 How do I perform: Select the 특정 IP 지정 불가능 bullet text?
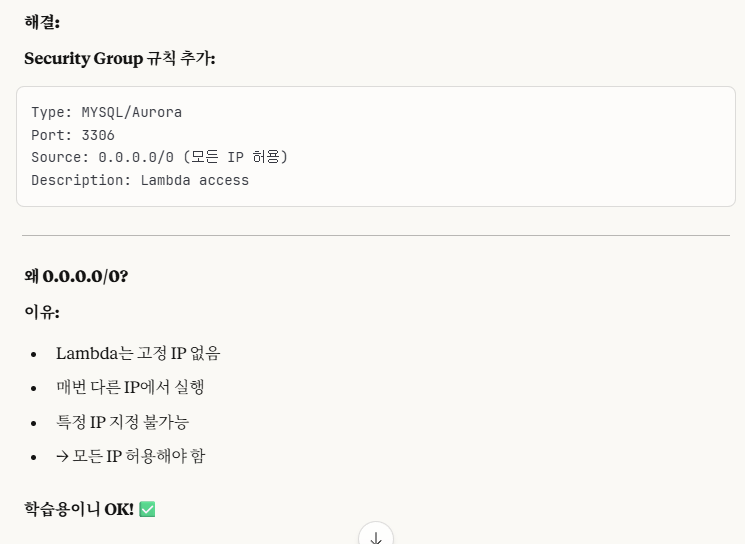[123, 422]
